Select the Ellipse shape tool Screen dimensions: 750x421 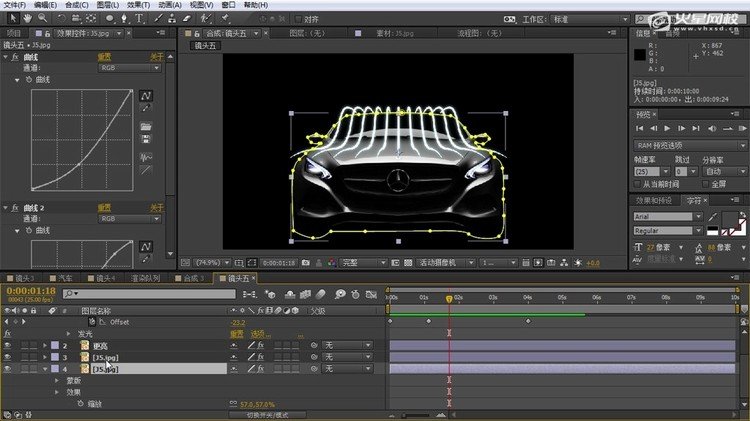pyautogui.click(x=110, y=18)
